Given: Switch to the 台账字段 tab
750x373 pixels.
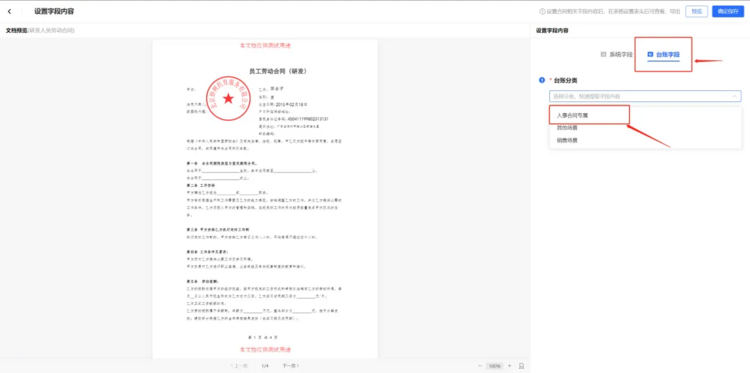Looking at the screenshot, I should (663, 55).
